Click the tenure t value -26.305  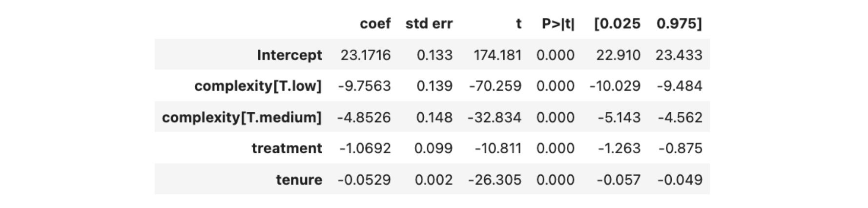(x=494, y=180)
